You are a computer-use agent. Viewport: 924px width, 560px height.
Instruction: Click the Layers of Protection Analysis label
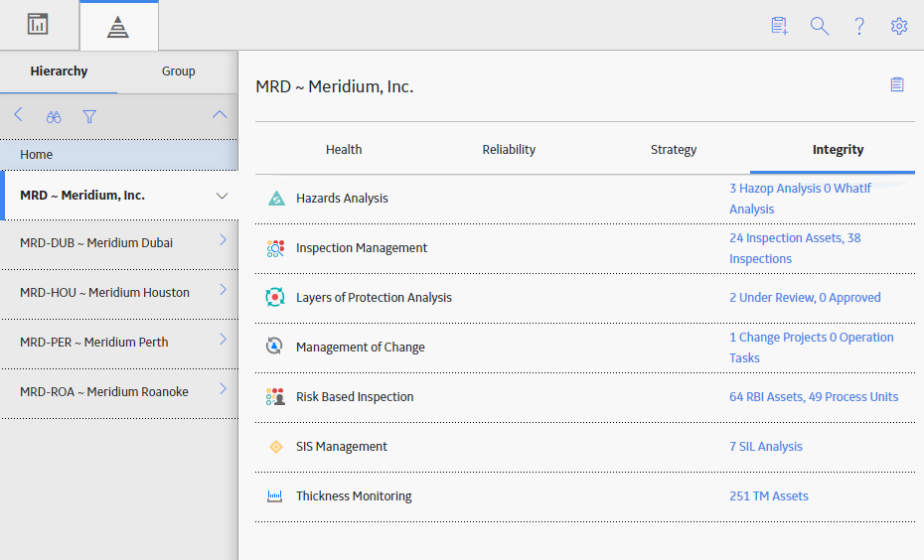pos(374,297)
